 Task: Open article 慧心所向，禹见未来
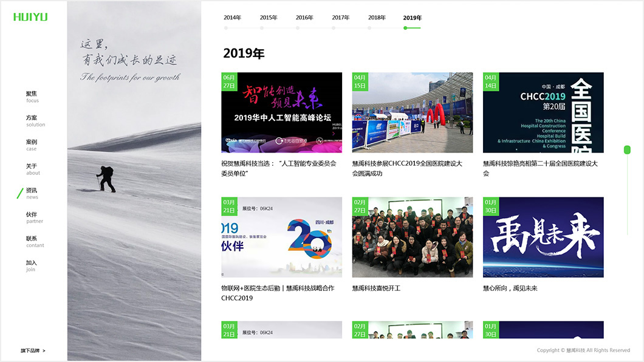[x=510, y=288]
